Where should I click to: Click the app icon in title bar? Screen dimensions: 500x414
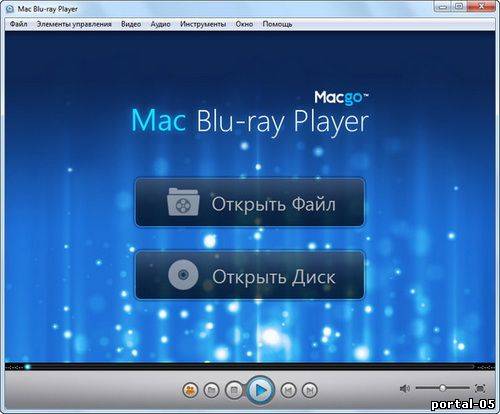pos(10,9)
